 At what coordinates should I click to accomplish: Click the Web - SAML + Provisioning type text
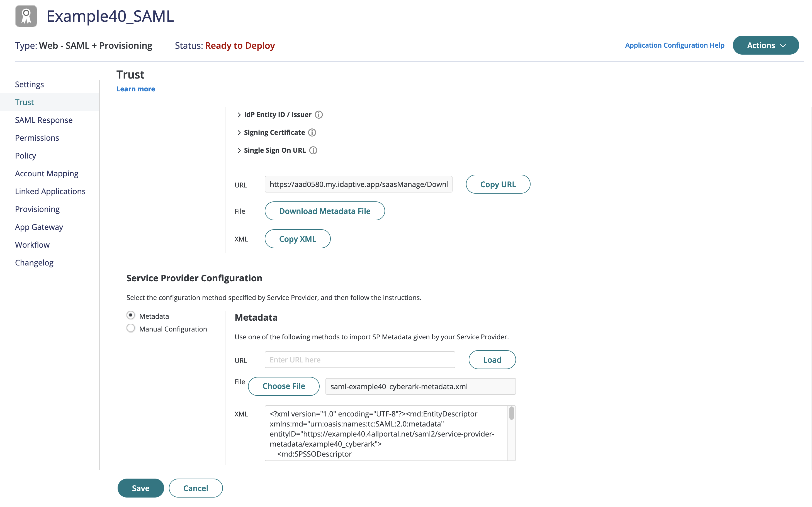coord(96,45)
